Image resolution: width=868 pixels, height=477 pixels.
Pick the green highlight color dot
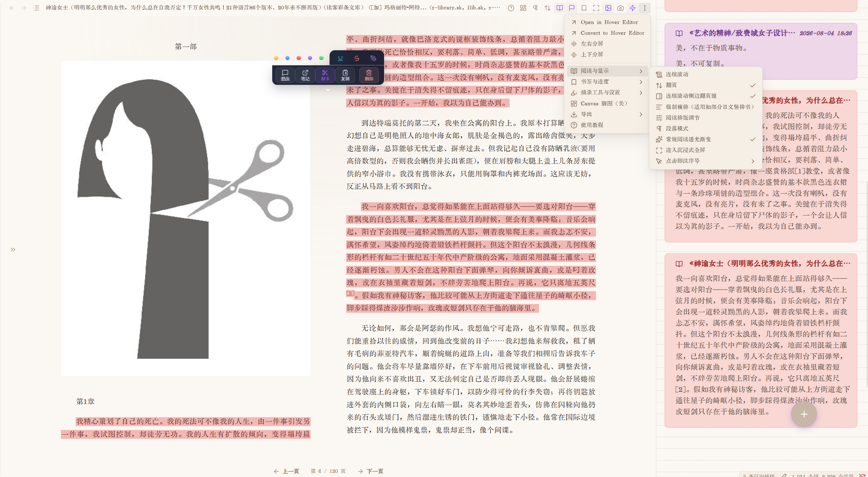[321, 58]
